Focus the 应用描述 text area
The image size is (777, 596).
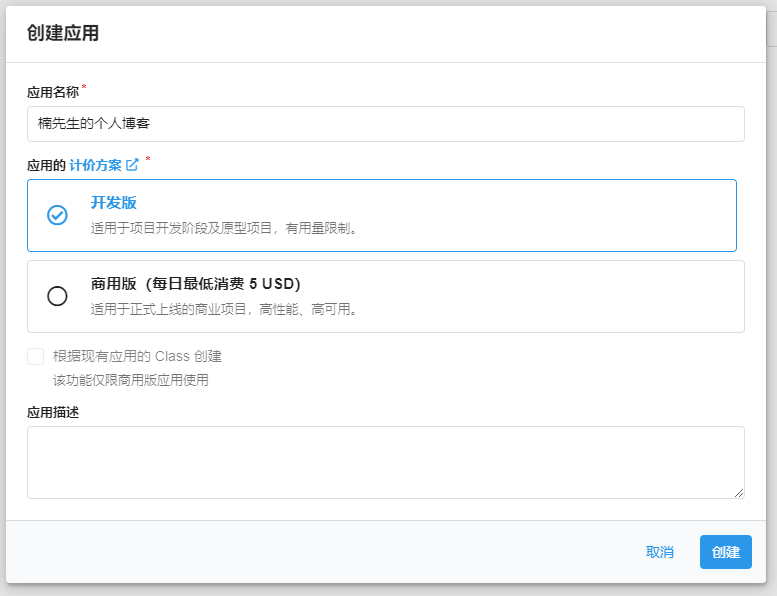point(385,462)
